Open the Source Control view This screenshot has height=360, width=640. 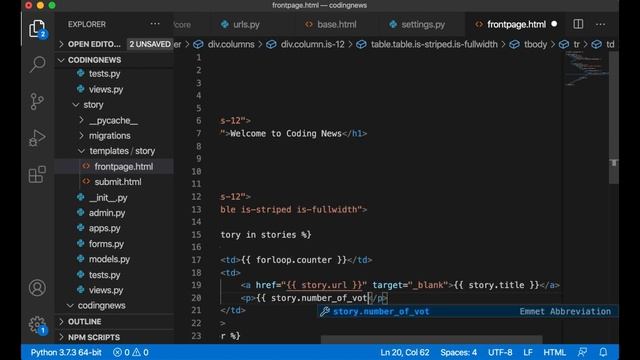coord(37,101)
